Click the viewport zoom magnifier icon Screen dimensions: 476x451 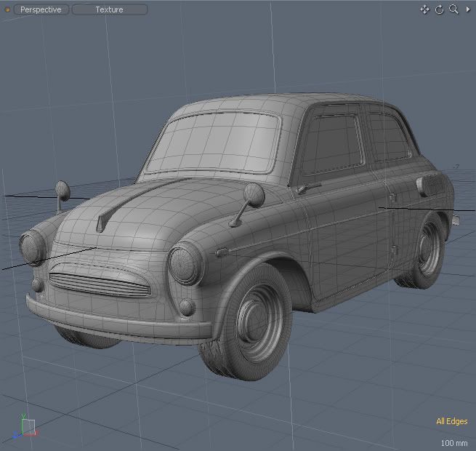(454, 9)
